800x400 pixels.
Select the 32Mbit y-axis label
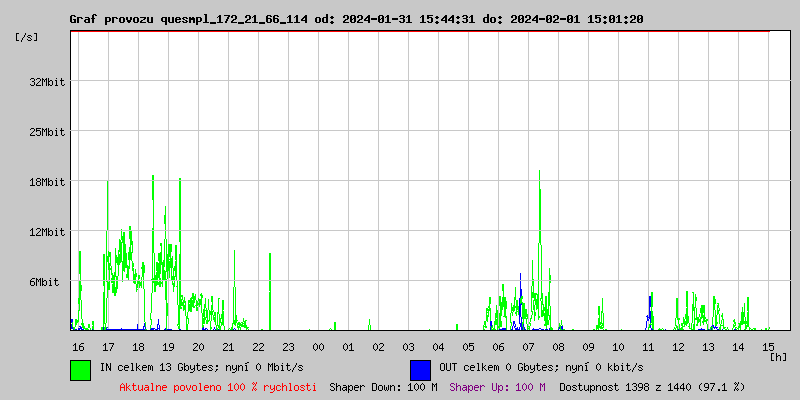pyautogui.click(x=46, y=82)
